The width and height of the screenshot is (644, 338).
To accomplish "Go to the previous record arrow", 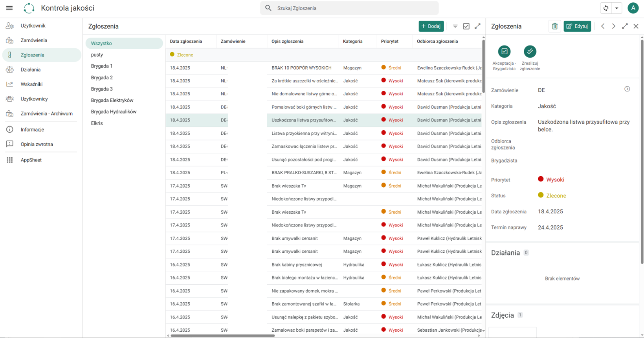I will (603, 26).
